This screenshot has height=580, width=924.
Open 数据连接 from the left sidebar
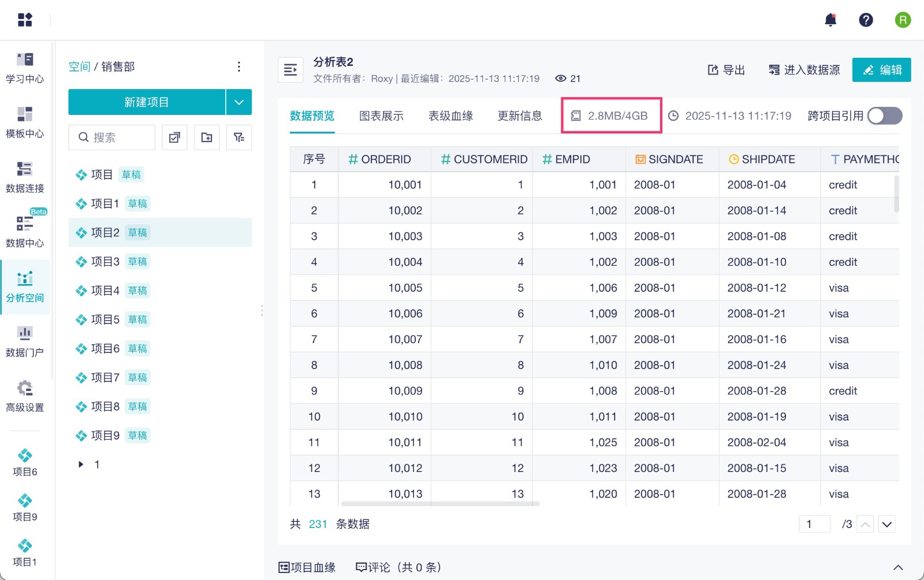coord(25,177)
